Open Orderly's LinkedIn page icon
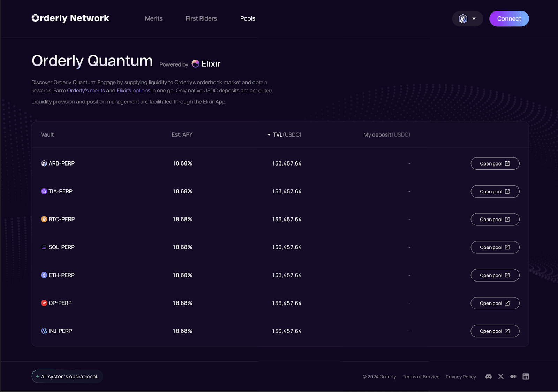558x392 pixels. 526,376
